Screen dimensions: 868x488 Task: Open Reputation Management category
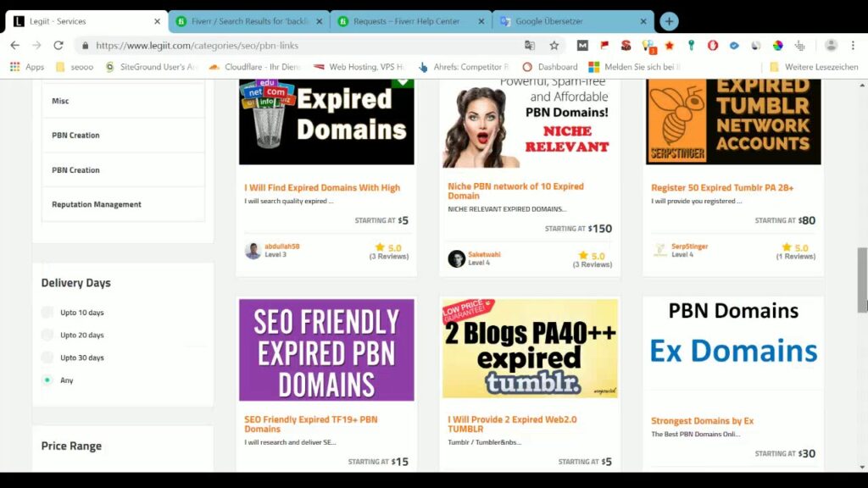(x=123, y=204)
